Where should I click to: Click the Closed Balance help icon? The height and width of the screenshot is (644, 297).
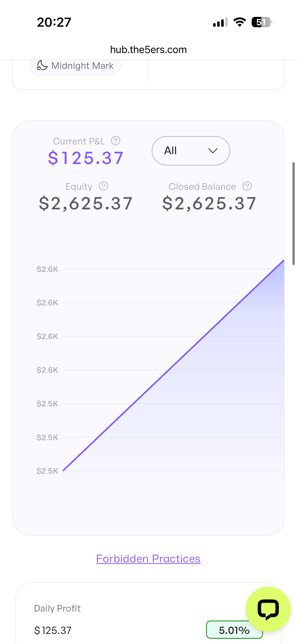tap(247, 186)
